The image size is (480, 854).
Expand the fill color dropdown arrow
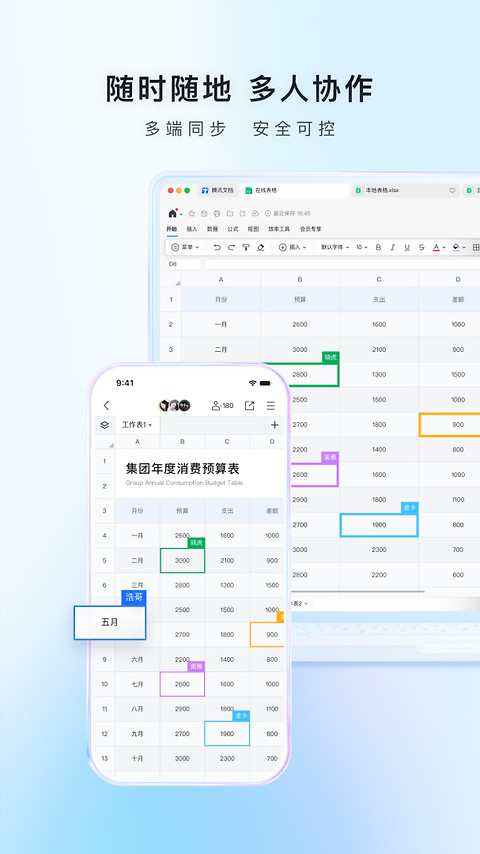(x=464, y=247)
